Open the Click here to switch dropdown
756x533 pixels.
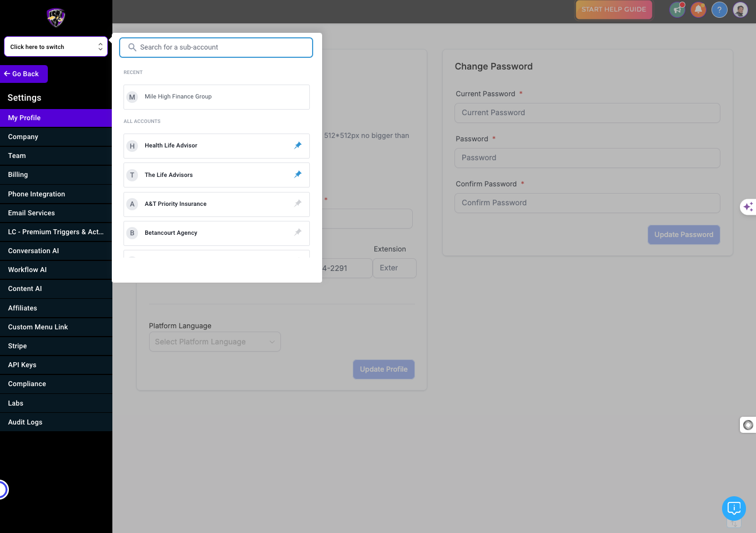click(x=56, y=47)
